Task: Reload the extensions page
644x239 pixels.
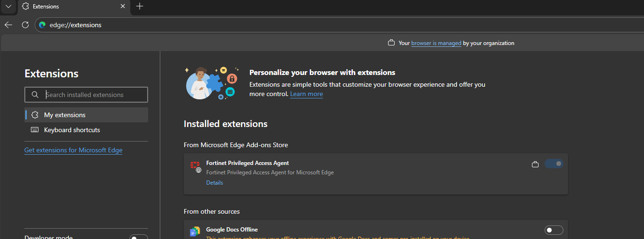Action: point(25,25)
